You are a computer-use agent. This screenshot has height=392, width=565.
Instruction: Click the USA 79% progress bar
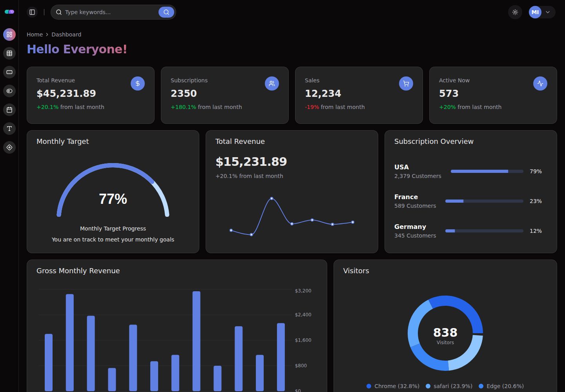487,171
